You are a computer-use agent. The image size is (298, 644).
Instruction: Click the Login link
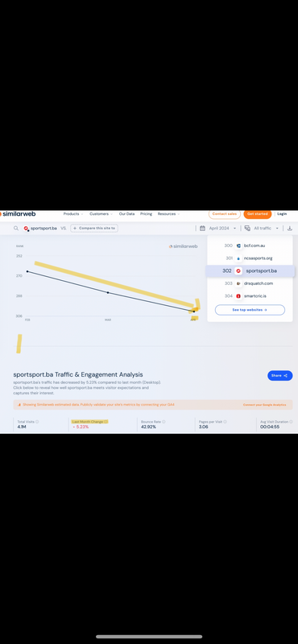click(x=282, y=214)
